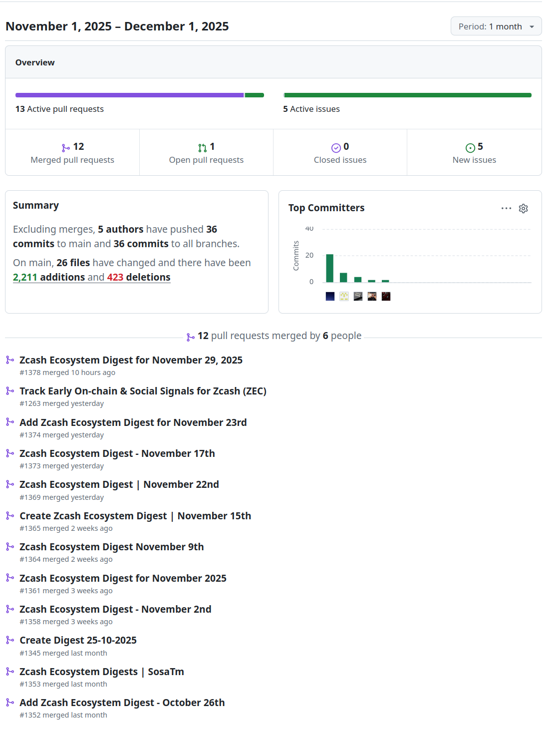The width and height of the screenshot is (560, 751).
Task: Open the Top Committers three-dot menu
Action: pos(506,208)
